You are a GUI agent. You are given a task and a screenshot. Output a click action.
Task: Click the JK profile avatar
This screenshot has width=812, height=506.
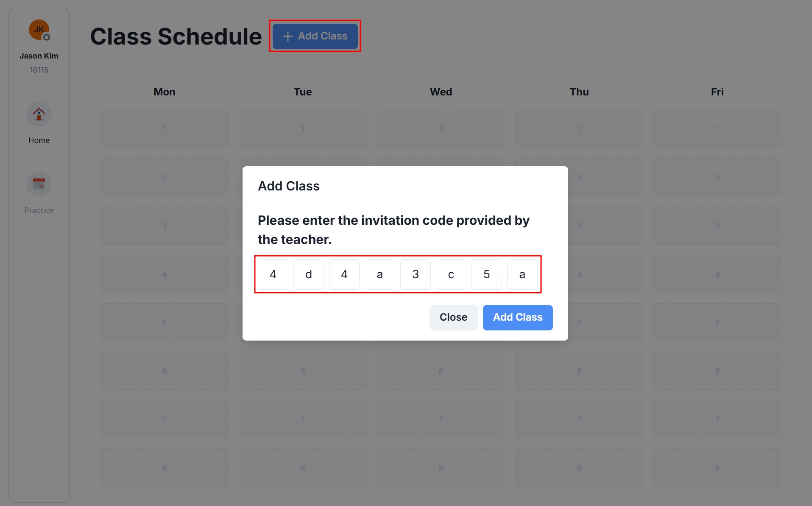(39, 30)
